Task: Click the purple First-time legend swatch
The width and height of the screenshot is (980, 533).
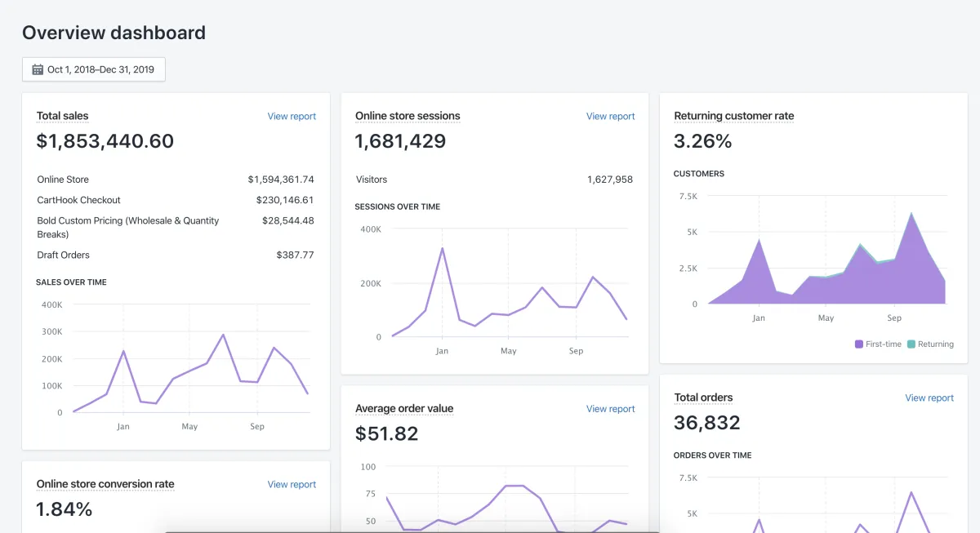Action: point(859,344)
